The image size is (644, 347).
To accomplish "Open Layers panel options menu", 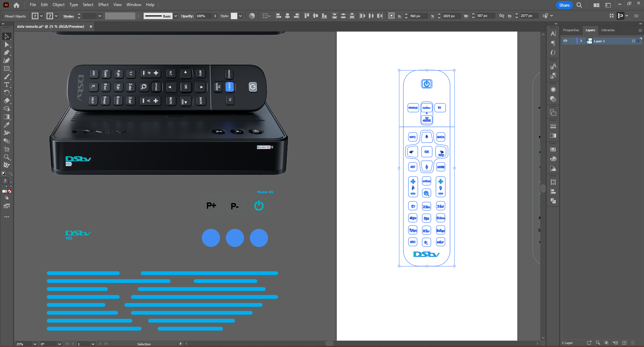I will [640, 30].
